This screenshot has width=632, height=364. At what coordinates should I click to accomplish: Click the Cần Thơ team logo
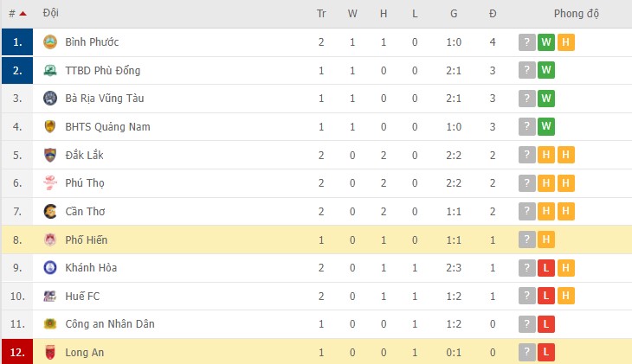click(49, 212)
